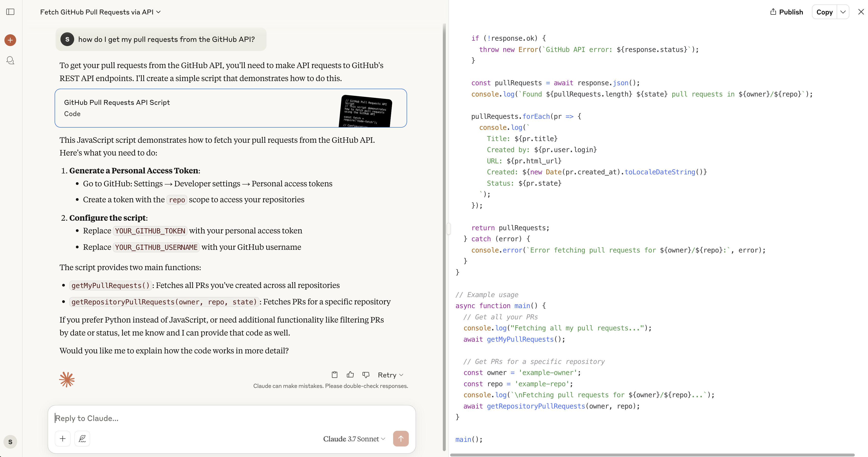Screen dimensions: 868x457
Task: Give thumbs down feedback on the response
Action: point(366,375)
